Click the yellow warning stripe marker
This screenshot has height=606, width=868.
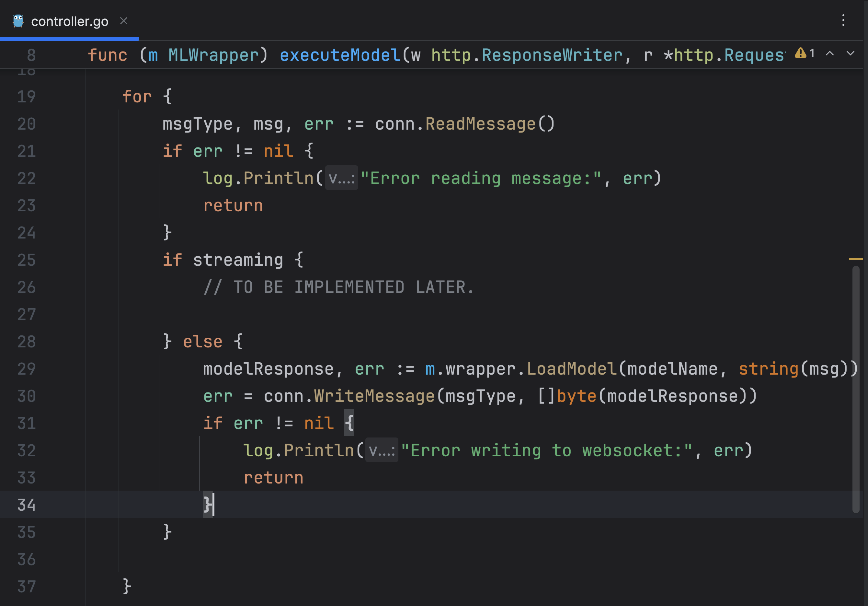[855, 259]
